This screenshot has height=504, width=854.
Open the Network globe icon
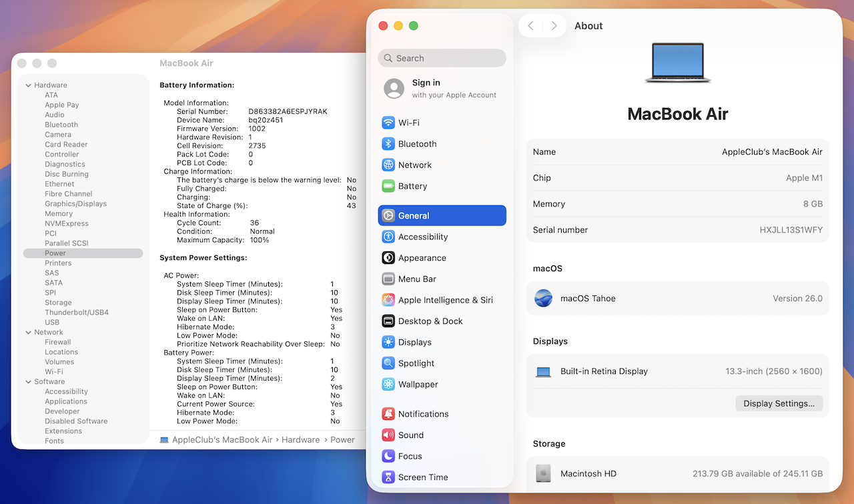[x=388, y=165]
